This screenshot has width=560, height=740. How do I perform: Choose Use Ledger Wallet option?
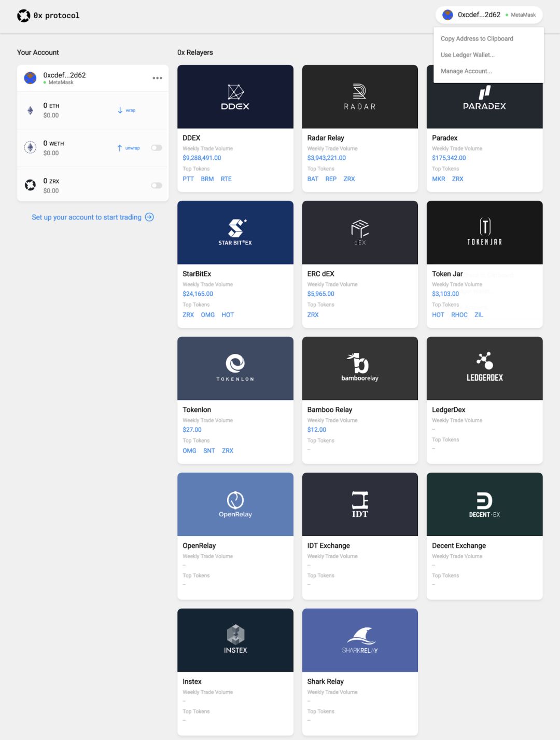pyautogui.click(x=468, y=54)
